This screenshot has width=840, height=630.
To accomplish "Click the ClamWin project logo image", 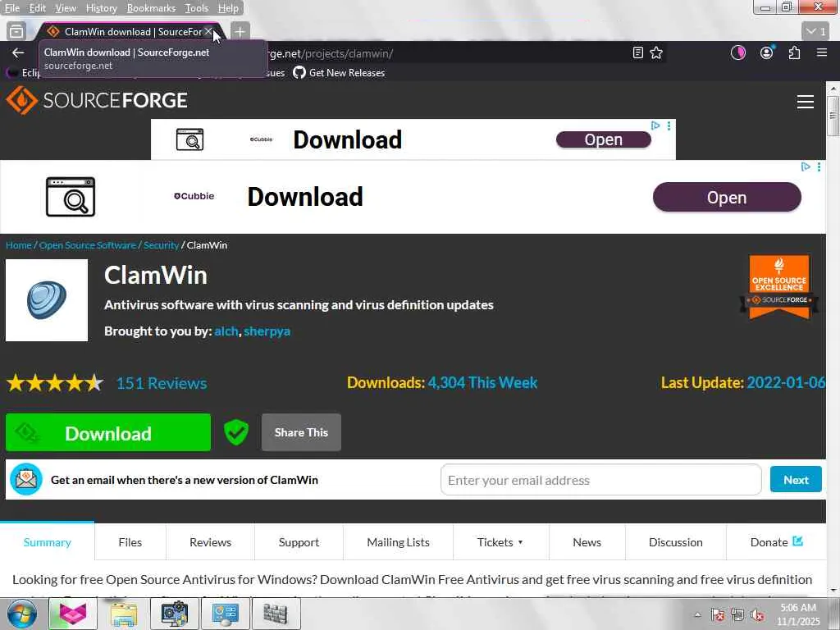I will (x=47, y=300).
